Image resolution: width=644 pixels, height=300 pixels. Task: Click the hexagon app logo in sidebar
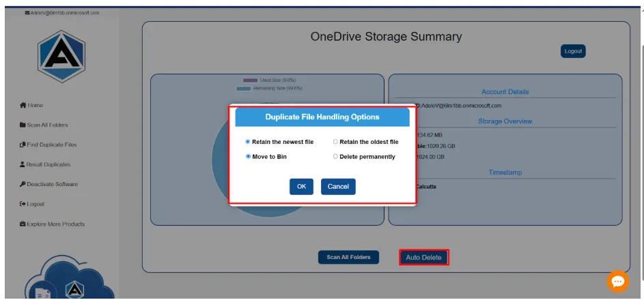pyautogui.click(x=61, y=56)
